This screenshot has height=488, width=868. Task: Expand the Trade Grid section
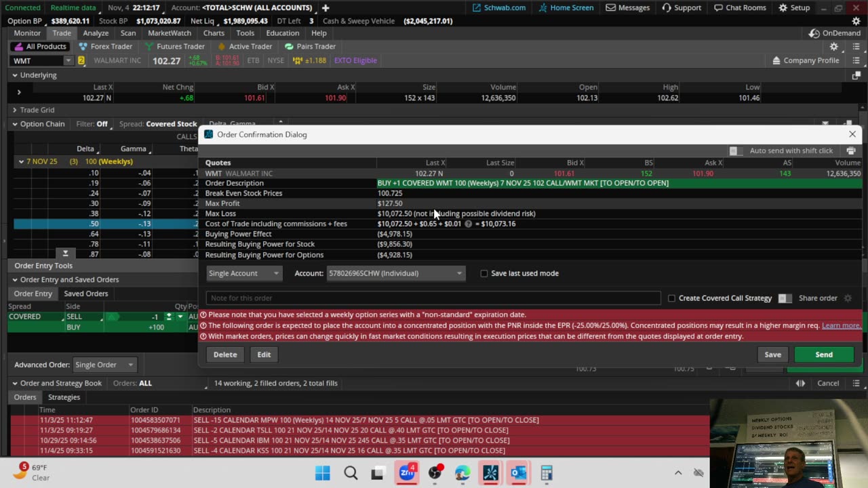point(14,110)
